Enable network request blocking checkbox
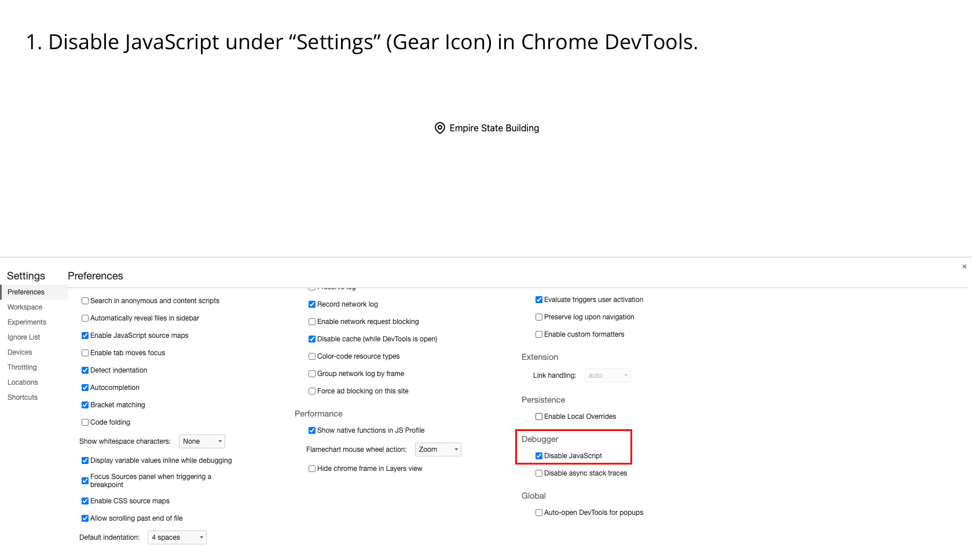This screenshot has height=560, width=972. click(312, 322)
